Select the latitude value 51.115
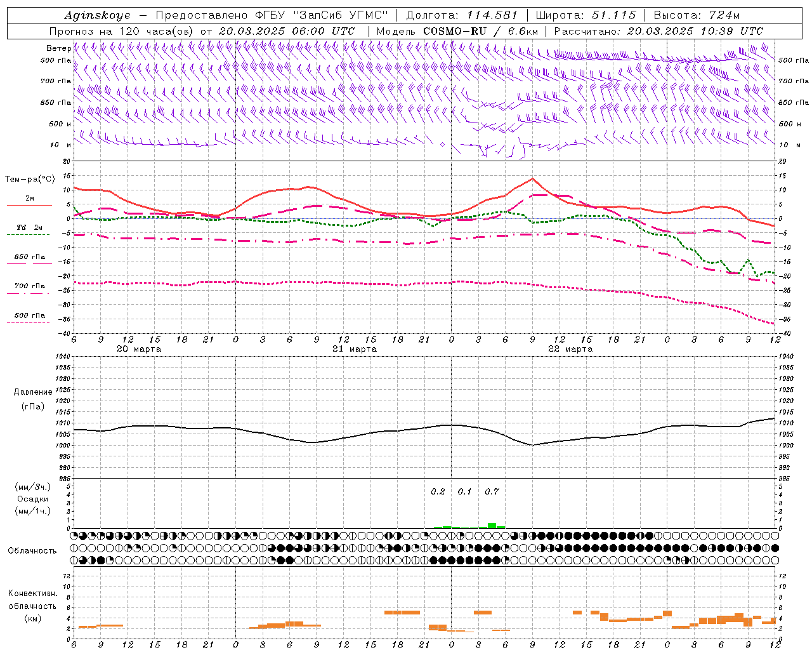 coord(614,15)
